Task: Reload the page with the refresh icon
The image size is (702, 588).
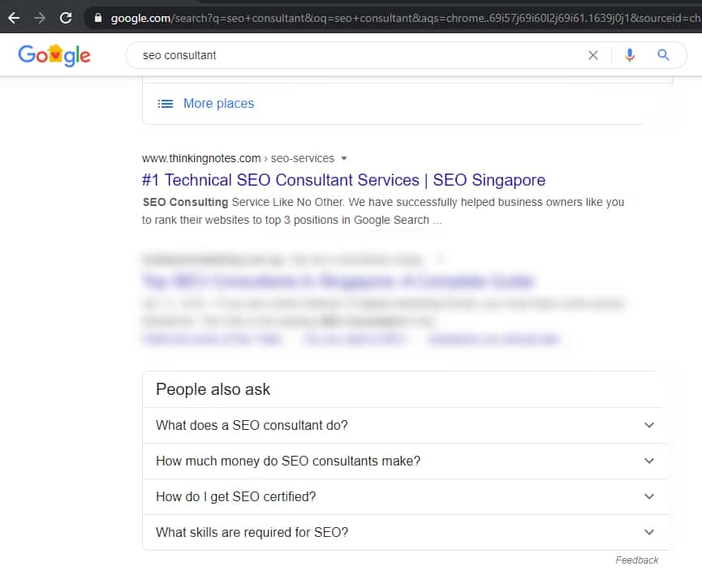Action: (x=66, y=18)
